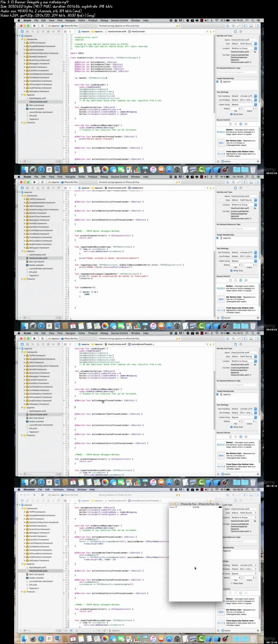Stop the running app in the 00:03:30 frame

(42, 26)
